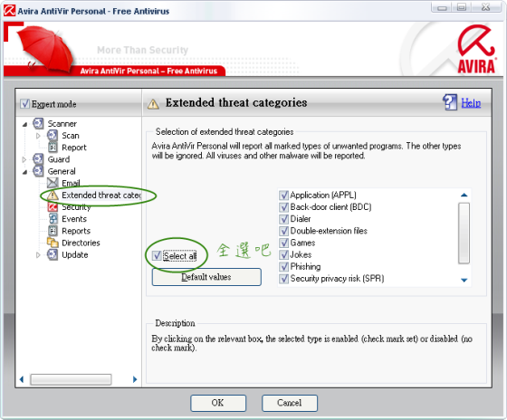Uncheck the Jokes category

pyautogui.click(x=283, y=254)
